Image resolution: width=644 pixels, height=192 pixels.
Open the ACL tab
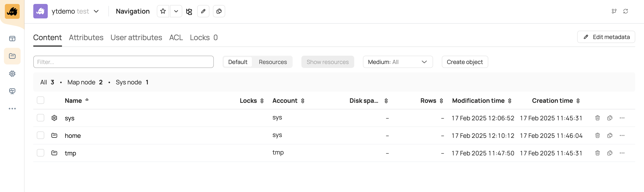coord(176,37)
